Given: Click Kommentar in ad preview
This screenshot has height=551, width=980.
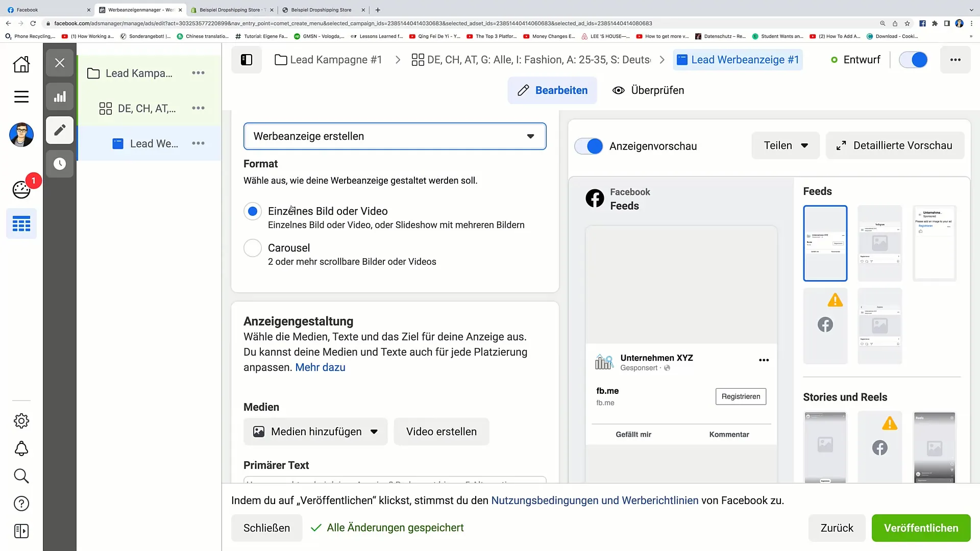Looking at the screenshot, I should point(729,435).
